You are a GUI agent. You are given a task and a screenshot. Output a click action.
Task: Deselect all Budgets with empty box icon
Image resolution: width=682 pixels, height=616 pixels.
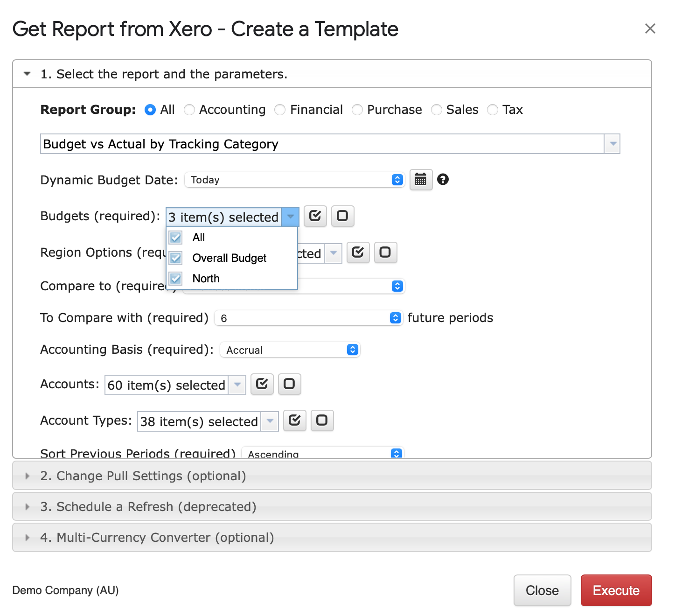point(342,216)
